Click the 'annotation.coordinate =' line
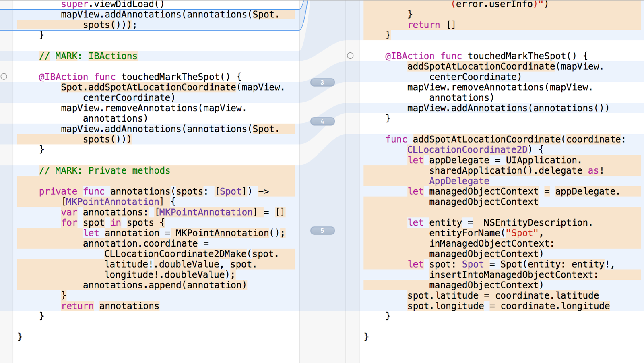This screenshot has height=363, width=644. click(x=146, y=244)
